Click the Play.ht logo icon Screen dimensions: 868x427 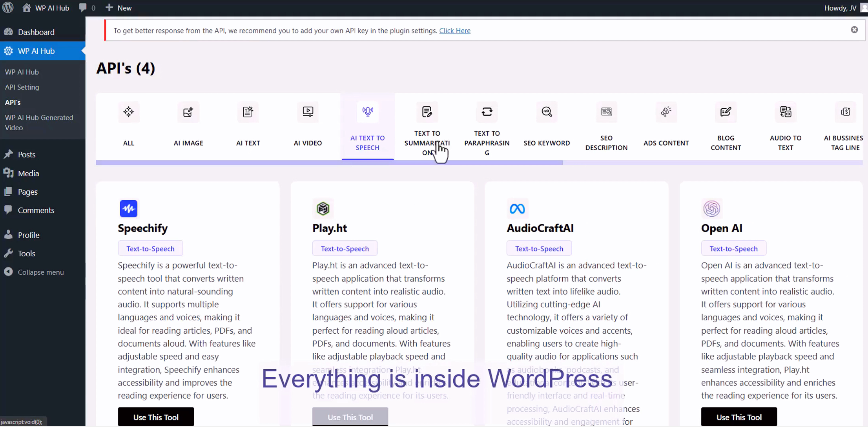[323, 208]
